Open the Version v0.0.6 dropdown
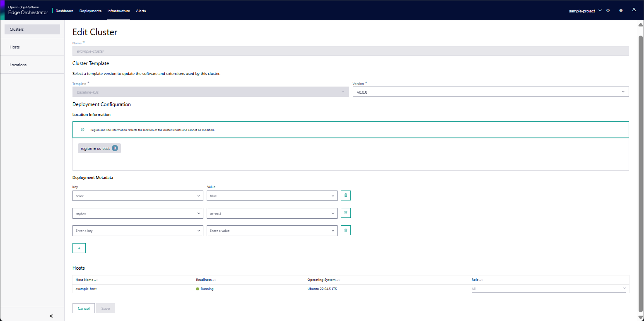 pyautogui.click(x=490, y=92)
